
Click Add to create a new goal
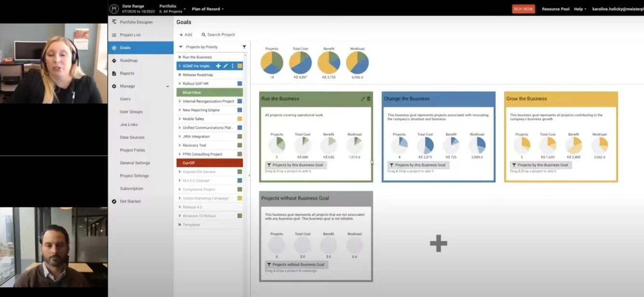tap(185, 34)
